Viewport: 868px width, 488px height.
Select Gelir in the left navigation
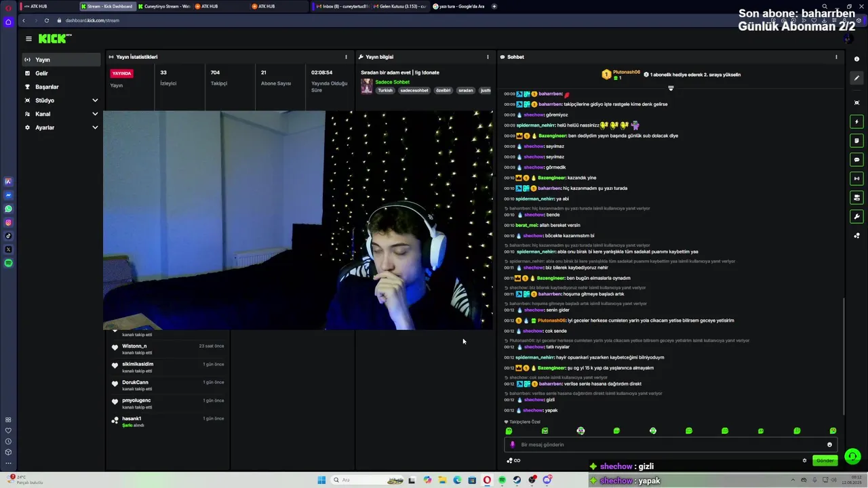[61, 73]
